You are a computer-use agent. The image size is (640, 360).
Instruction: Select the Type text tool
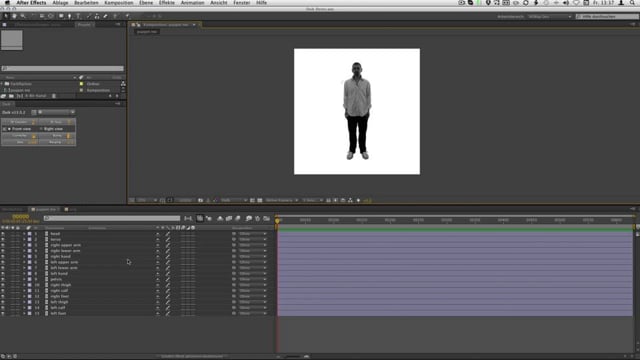coord(78,16)
